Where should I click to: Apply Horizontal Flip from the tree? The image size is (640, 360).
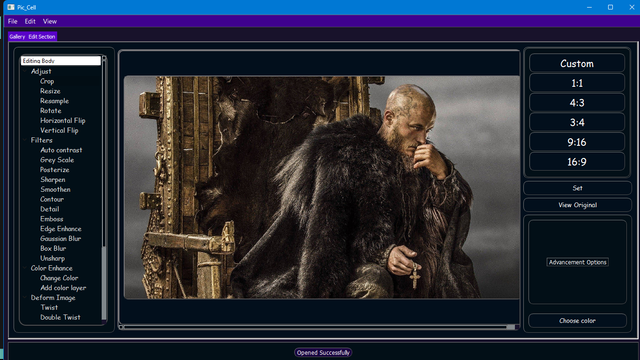coord(62,120)
